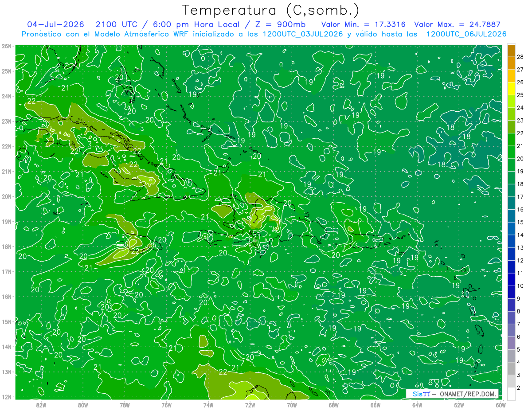Click the title "Temperatura (C,somb.)"
Viewport: 532px width, 411px height.
point(271,10)
